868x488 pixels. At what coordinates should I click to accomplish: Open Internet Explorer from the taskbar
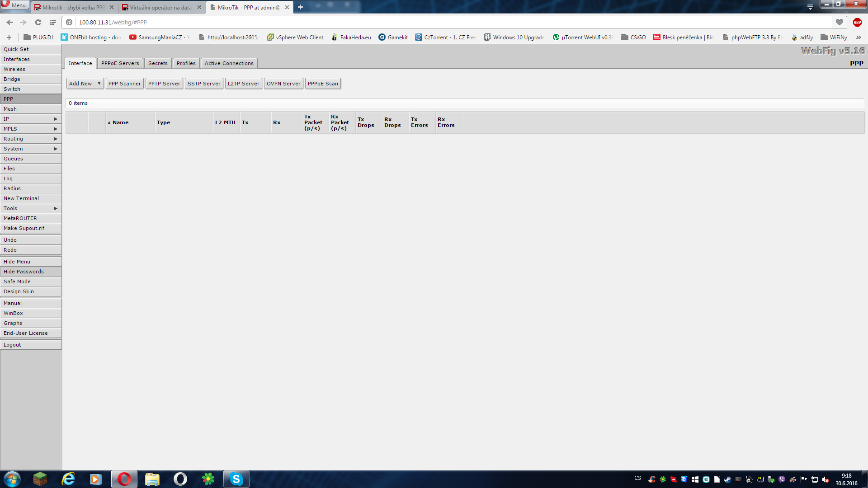tap(68, 479)
